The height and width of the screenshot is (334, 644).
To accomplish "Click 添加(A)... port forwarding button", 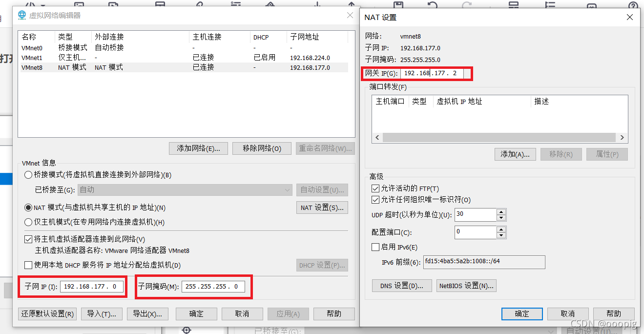I will point(515,154).
